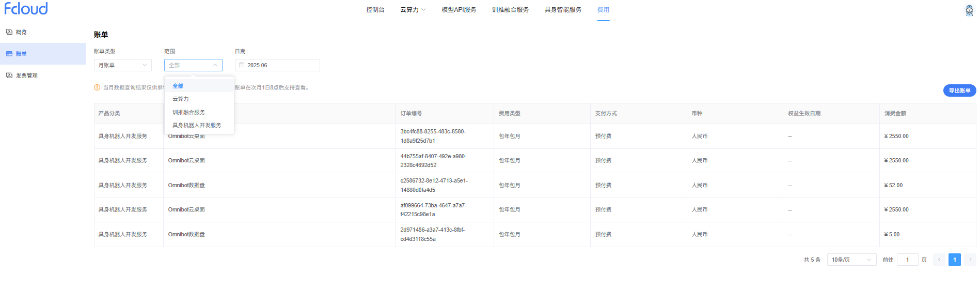Switch to the 控制台 tab
This screenshot has height=288, width=980.
pos(375,10)
